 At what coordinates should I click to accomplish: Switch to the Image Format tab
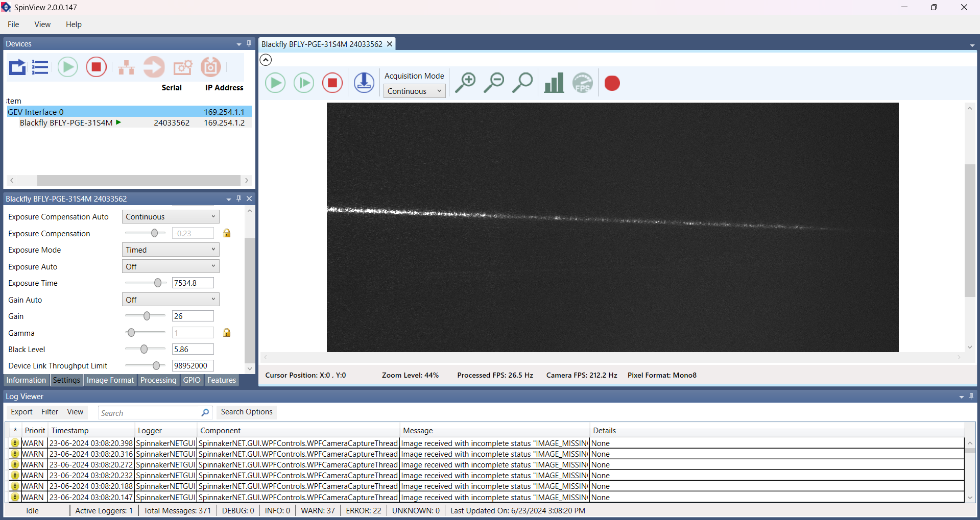[x=110, y=380]
